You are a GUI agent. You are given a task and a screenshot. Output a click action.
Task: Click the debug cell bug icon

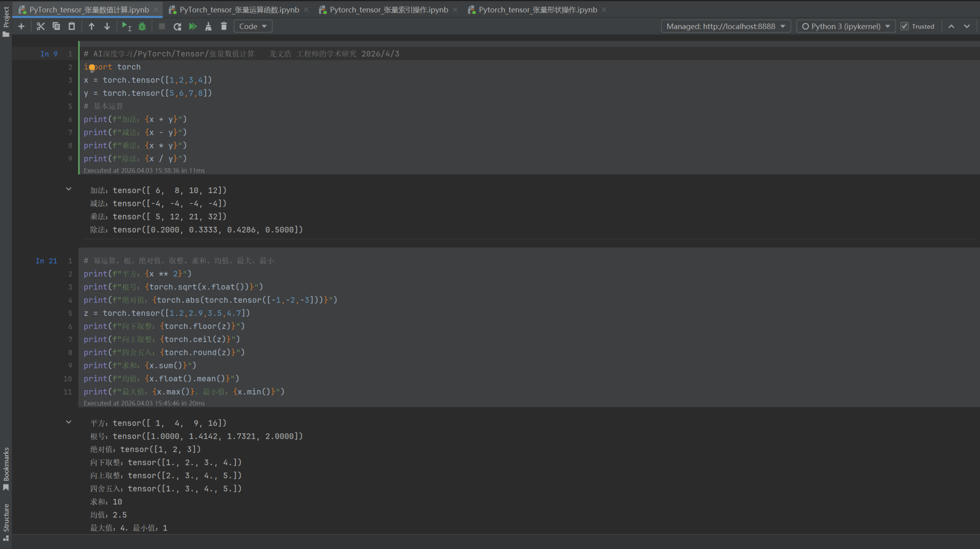(142, 26)
